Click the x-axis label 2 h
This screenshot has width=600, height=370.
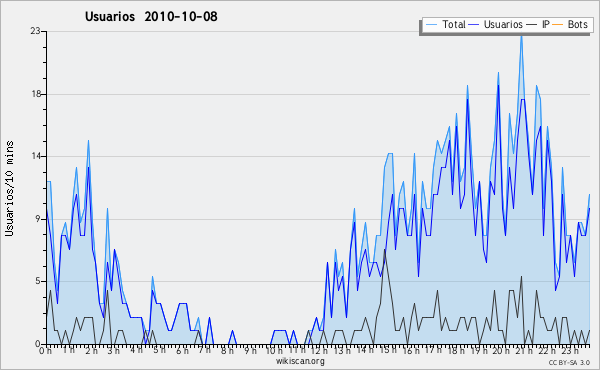pos(91,350)
